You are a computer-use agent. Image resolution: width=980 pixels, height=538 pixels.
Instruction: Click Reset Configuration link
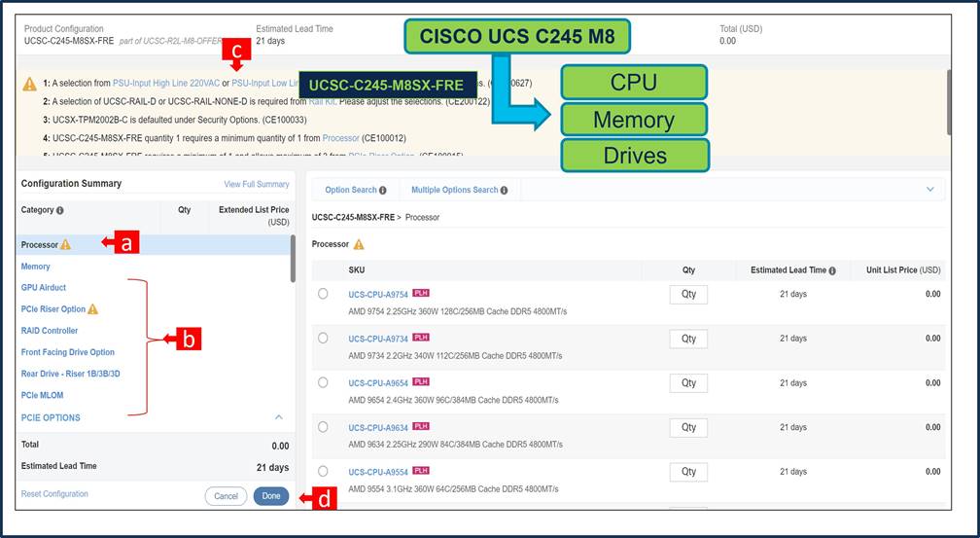(x=54, y=494)
